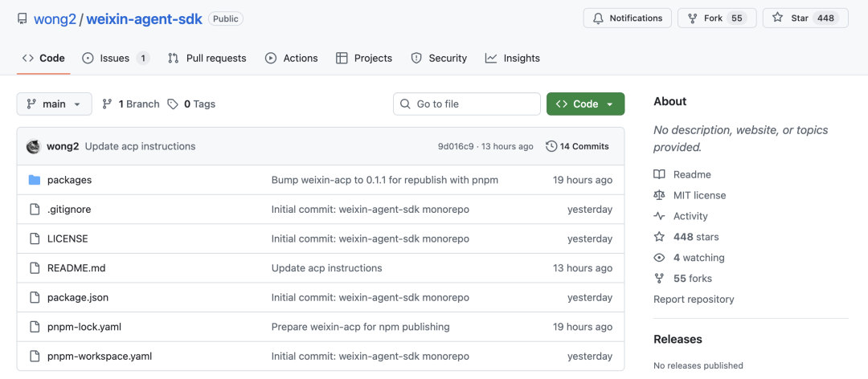Click the packages folder icon
The height and width of the screenshot is (379, 868).
tap(35, 180)
